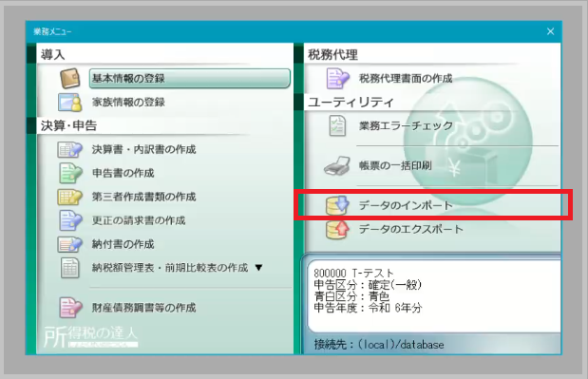Click the checklist icon for 業務エラーチェック
The height and width of the screenshot is (379, 588).
(x=337, y=125)
